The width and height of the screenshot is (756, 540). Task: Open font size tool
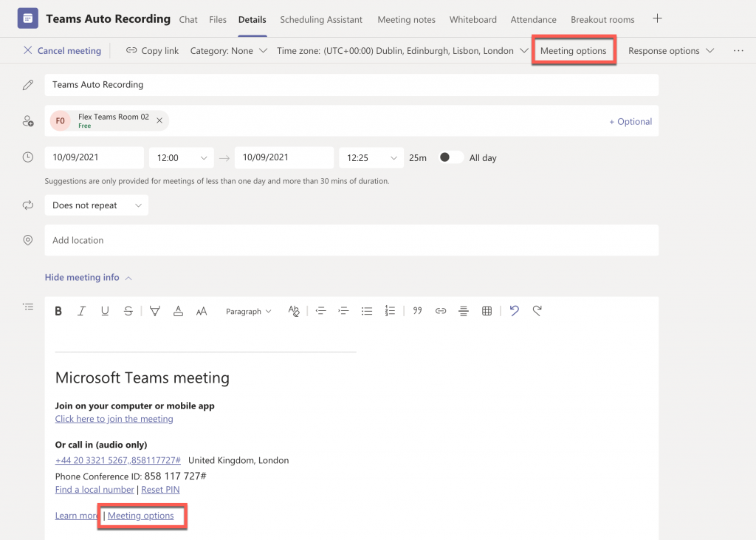click(x=202, y=311)
